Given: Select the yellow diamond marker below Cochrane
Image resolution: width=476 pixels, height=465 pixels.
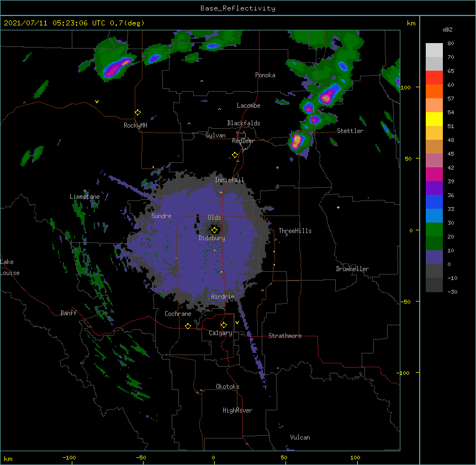Looking at the screenshot, I should click(188, 326).
